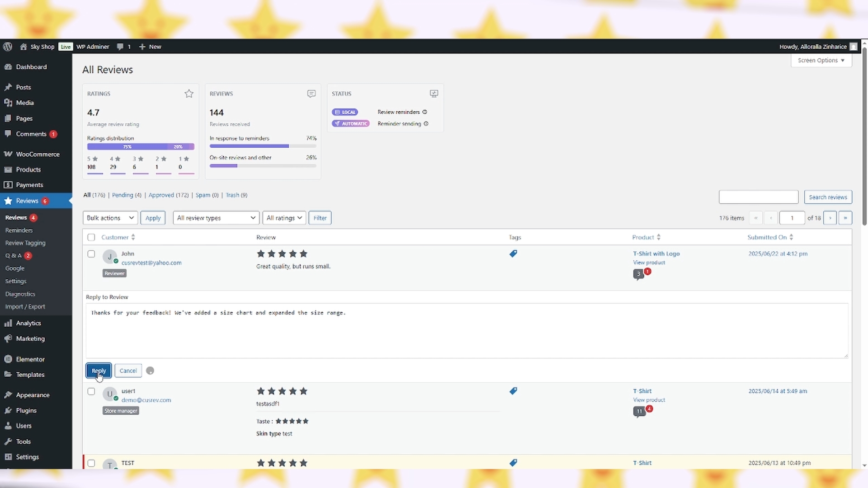Image resolution: width=868 pixels, height=488 pixels.
Task: Click the comments icon in admin bar
Action: pos(120,47)
